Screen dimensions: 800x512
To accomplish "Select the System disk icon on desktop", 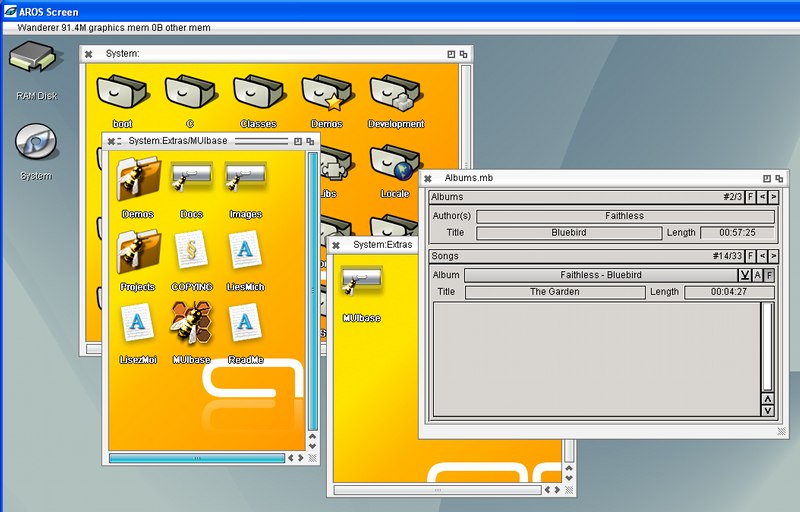I will tap(35, 143).
